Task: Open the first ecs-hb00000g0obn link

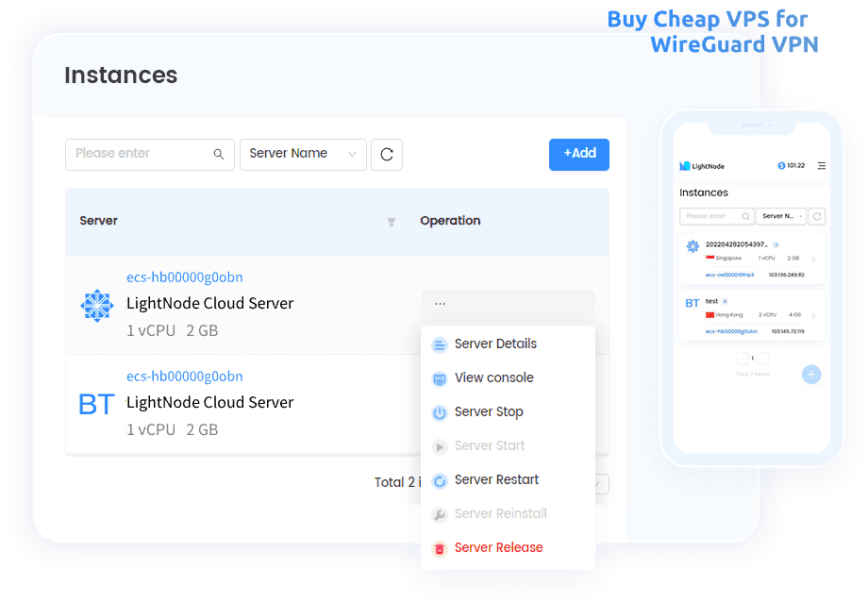Action: tap(184, 277)
